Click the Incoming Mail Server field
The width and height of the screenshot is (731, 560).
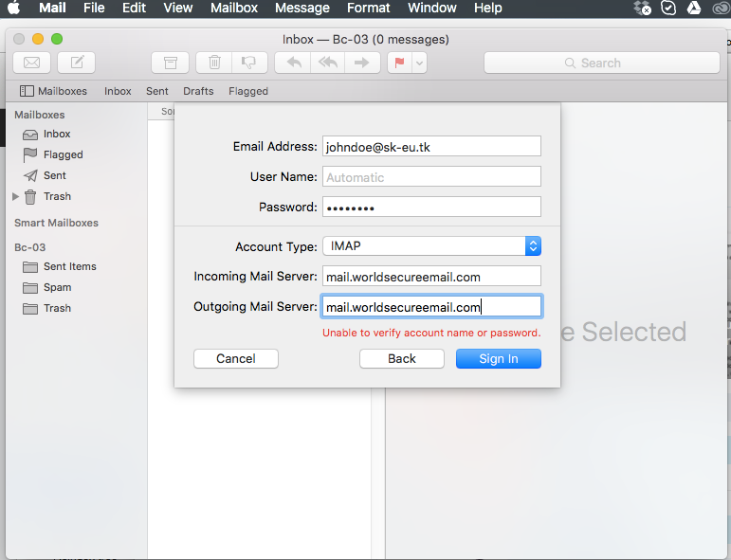[431, 277]
